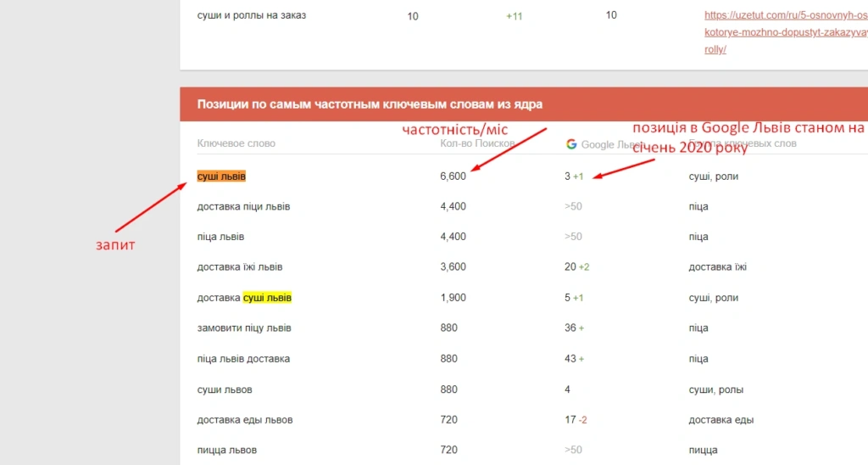Click the 'Кол-во Поисков' column header
Viewport: 868px width, 465px height.
click(477, 143)
